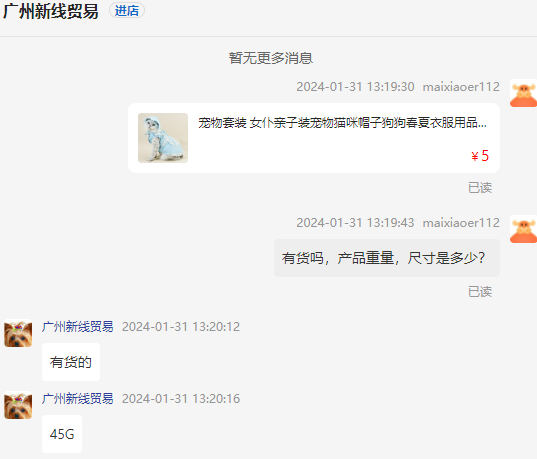Image resolution: width=537 pixels, height=459 pixels.
Task: Open the 广州新线贸易 shop title
Action: click(51, 11)
